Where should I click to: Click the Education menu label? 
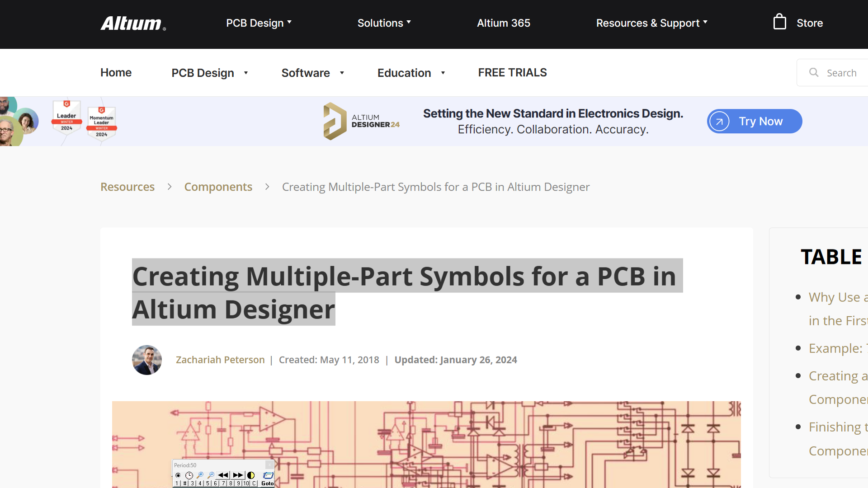[x=404, y=73]
